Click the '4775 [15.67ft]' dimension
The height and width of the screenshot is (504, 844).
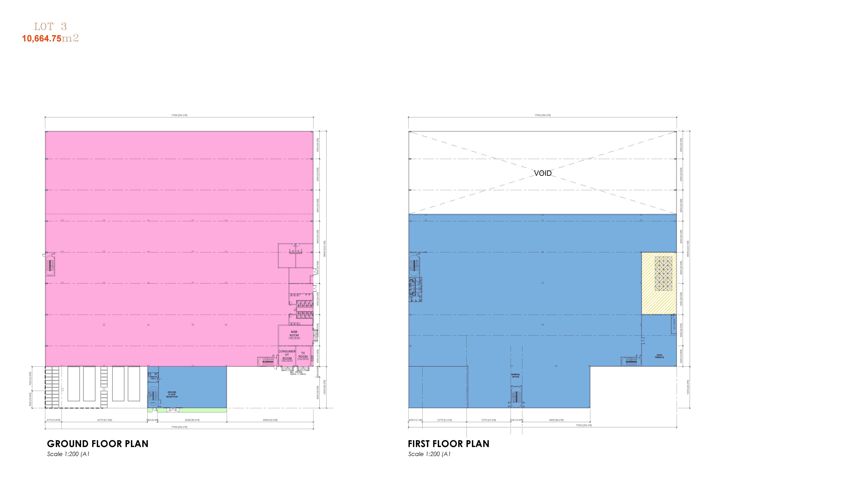point(53,420)
